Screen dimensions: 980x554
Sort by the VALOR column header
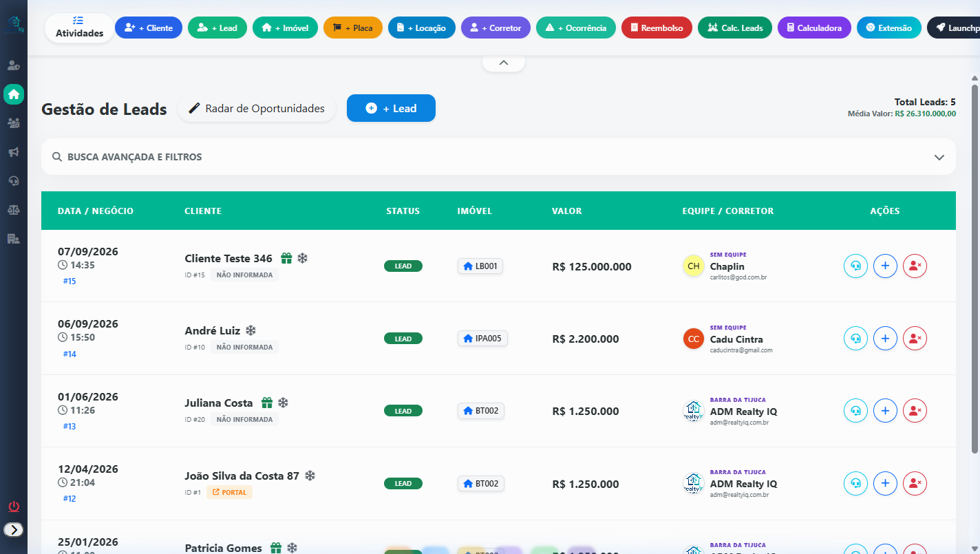566,211
